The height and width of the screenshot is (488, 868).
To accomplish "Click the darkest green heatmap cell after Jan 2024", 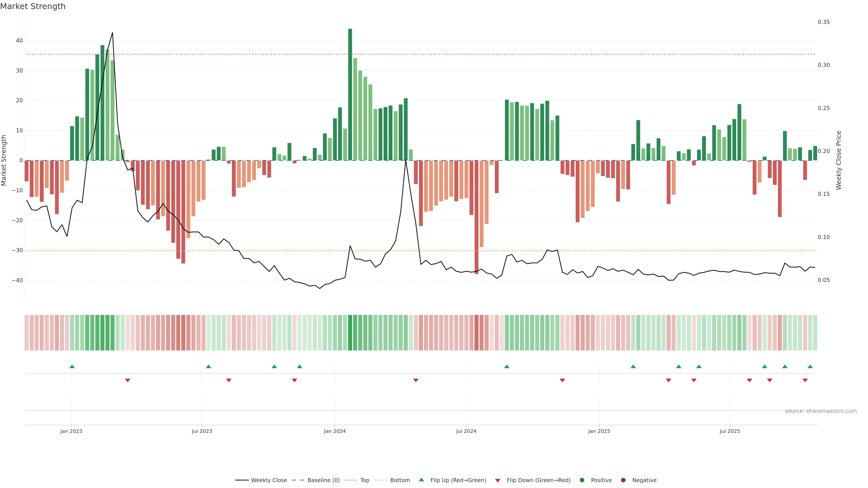I will pos(350,332).
